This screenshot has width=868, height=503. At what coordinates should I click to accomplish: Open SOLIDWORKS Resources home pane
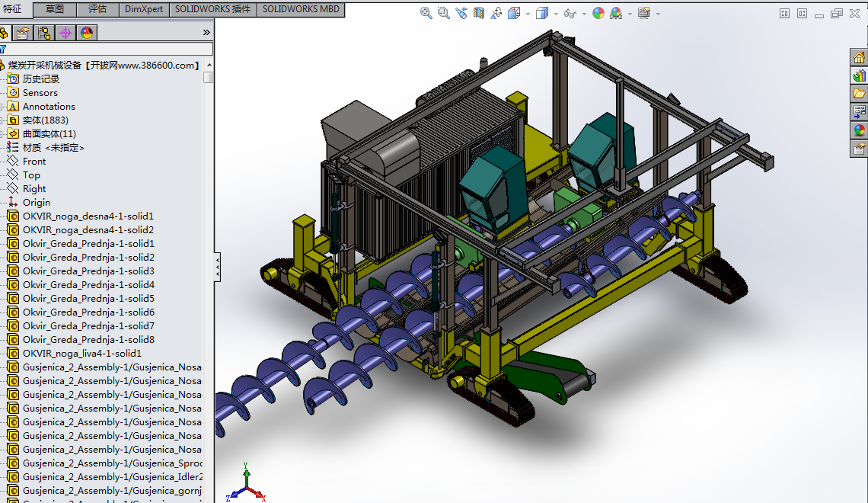click(x=860, y=57)
